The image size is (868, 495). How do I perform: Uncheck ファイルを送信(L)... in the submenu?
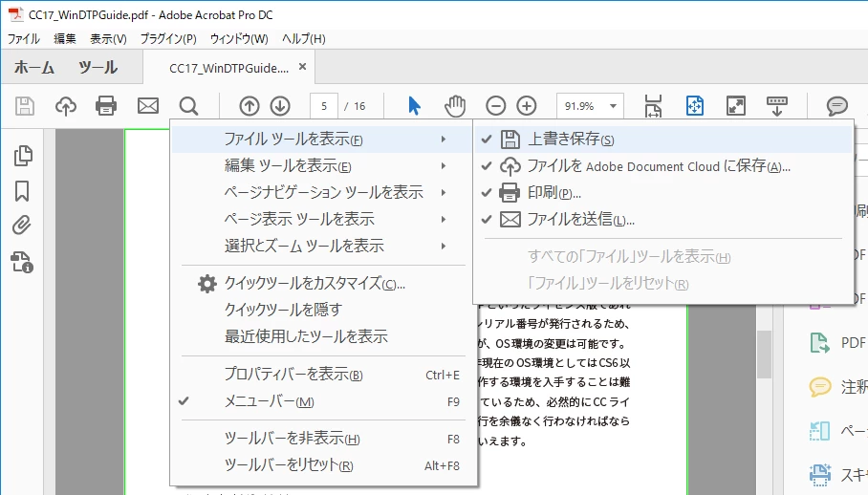[662, 219]
